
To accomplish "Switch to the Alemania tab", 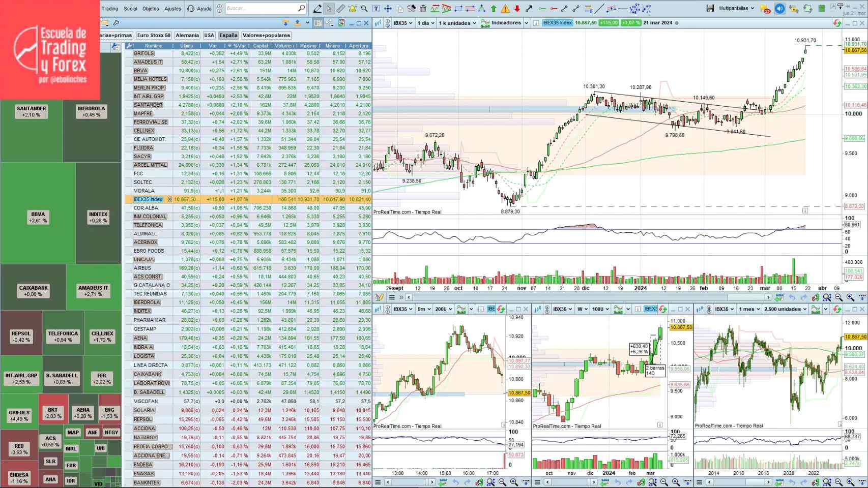I will click(x=187, y=35).
